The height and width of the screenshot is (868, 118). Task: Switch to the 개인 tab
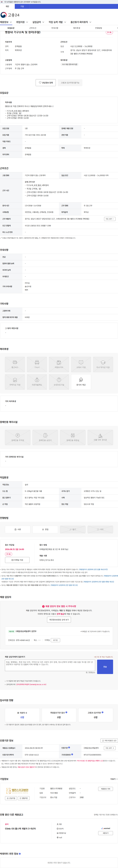[7, 6]
